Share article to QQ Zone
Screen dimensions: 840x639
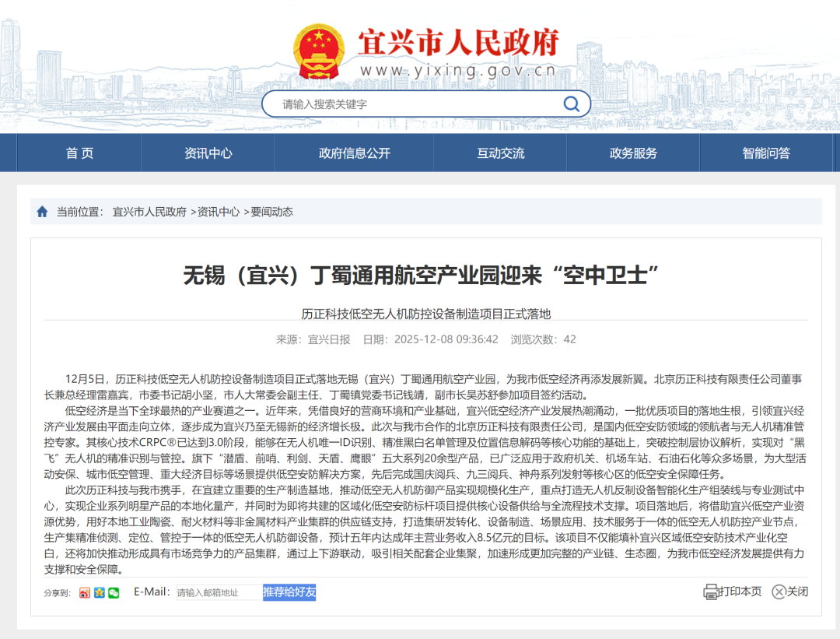(x=100, y=593)
